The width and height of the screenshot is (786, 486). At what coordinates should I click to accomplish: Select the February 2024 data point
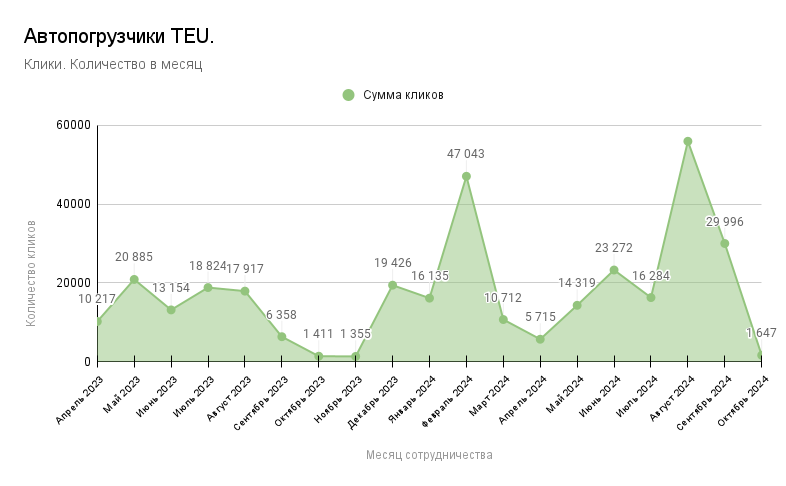(x=466, y=176)
